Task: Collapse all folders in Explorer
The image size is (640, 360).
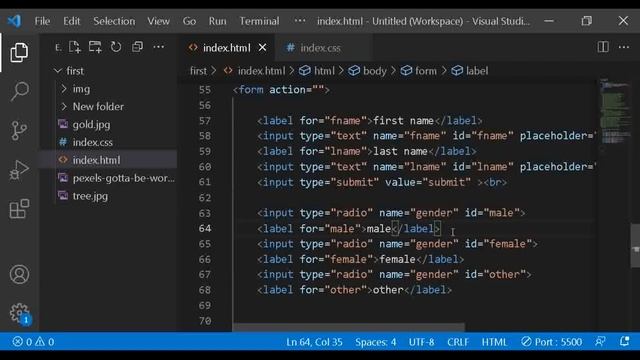Action: (137, 47)
